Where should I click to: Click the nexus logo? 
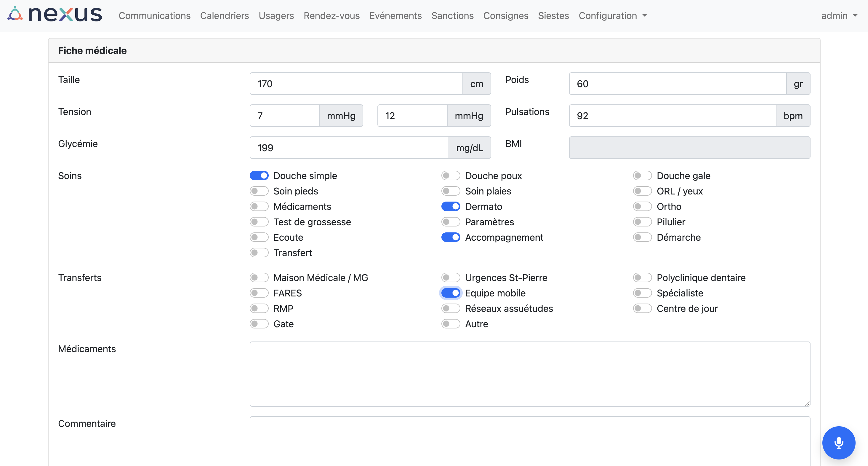[55, 15]
